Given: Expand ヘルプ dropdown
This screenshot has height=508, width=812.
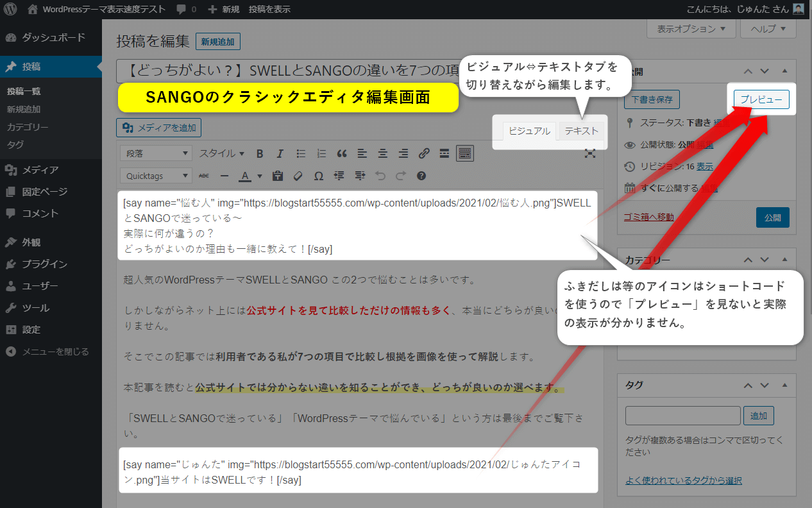Looking at the screenshot, I should pyautogui.click(x=768, y=29).
